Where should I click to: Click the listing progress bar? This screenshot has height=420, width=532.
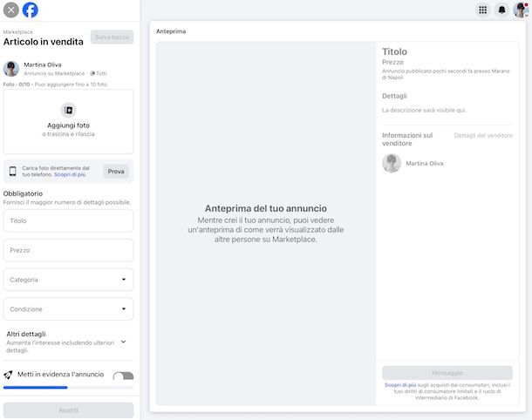pos(69,388)
